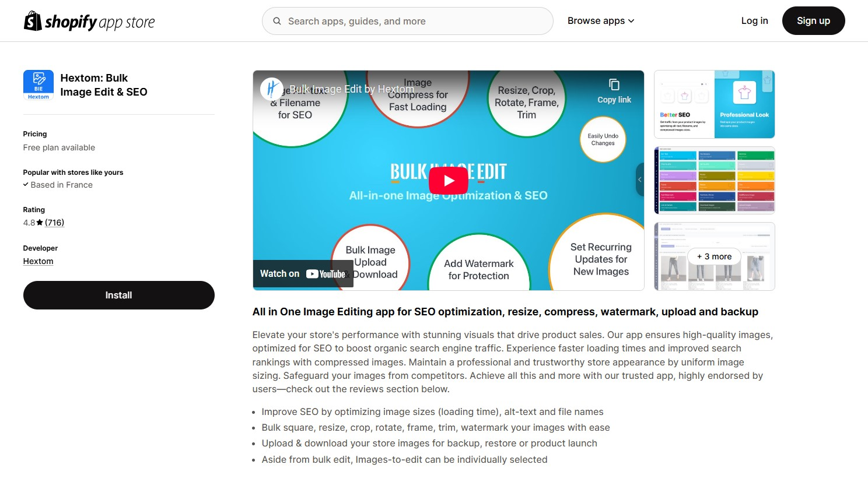
Task: Click the 'All in One Image Editing app' headline
Action: coord(505,312)
